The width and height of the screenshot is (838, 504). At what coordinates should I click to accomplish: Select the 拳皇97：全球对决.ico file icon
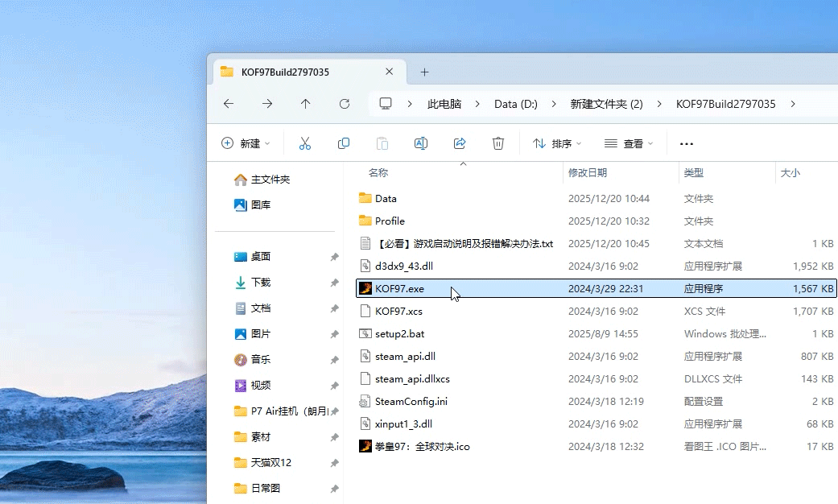point(365,446)
